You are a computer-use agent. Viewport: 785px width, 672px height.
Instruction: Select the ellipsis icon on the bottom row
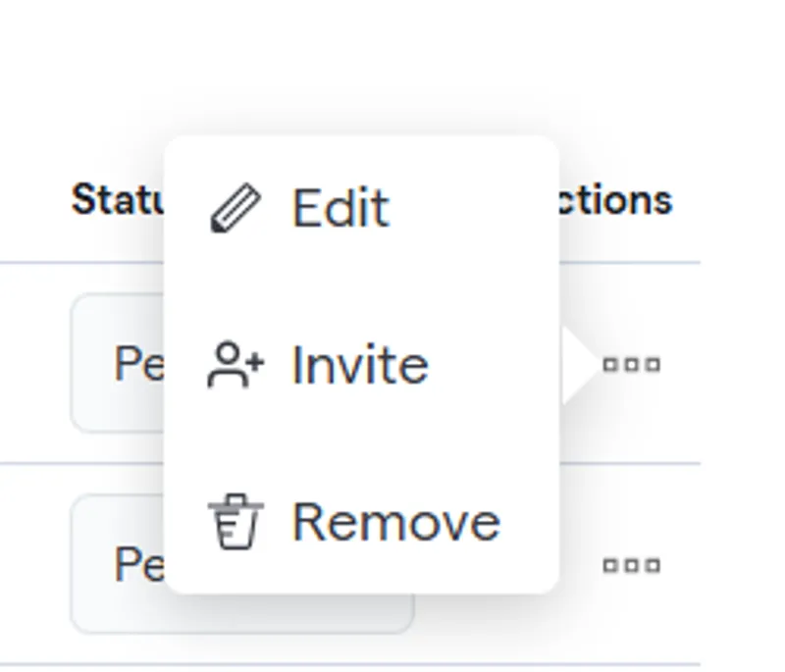click(x=631, y=565)
